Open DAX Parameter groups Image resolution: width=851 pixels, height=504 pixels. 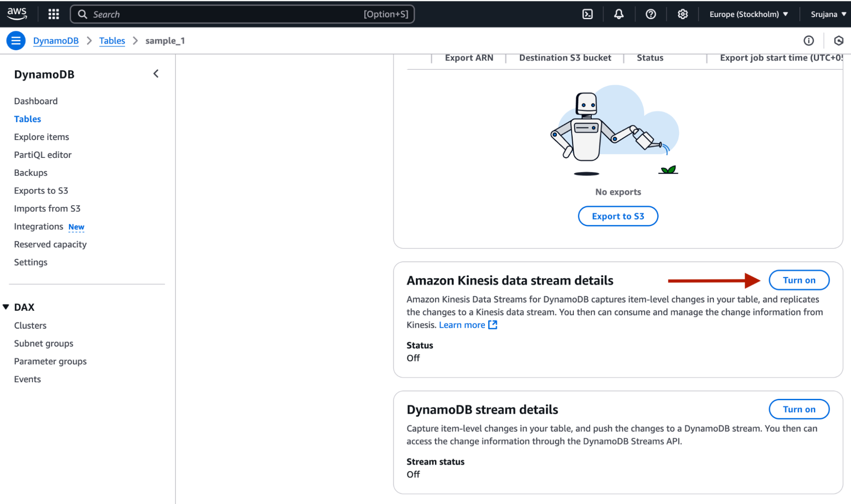tap(50, 361)
